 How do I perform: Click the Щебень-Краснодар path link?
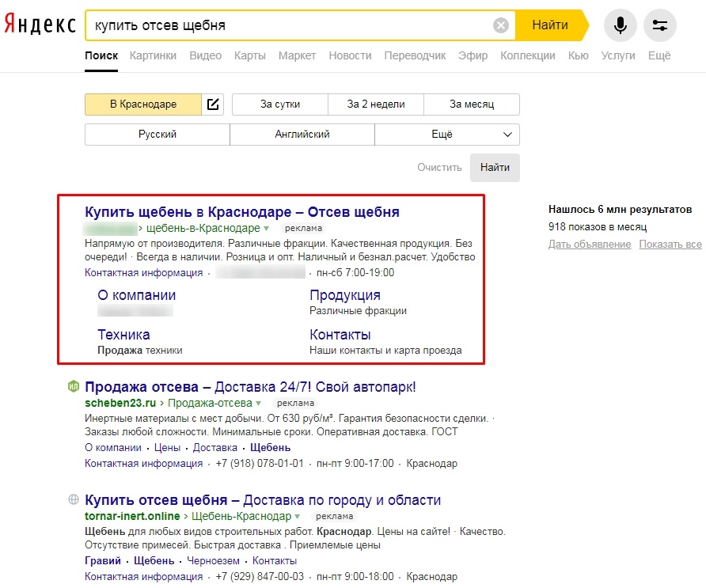click(x=241, y=516)
